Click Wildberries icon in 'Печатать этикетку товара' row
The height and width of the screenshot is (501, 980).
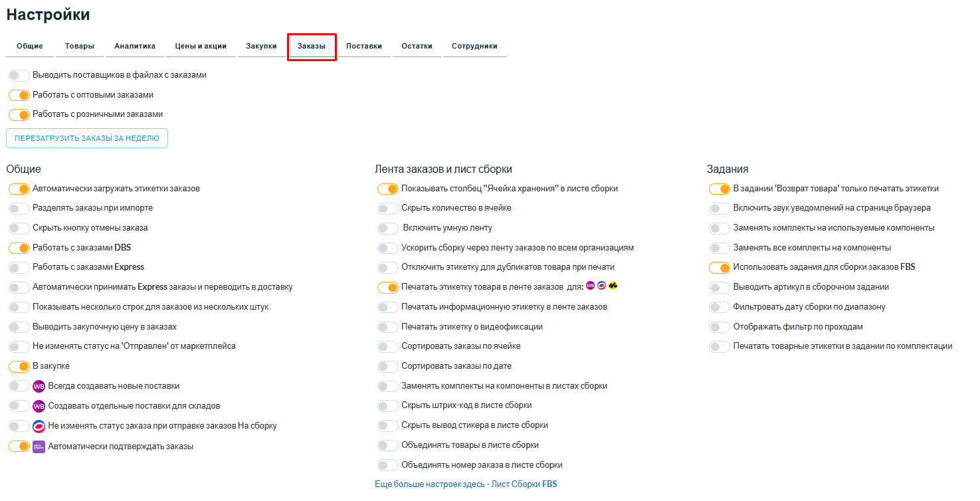click(x=590, y=286)
